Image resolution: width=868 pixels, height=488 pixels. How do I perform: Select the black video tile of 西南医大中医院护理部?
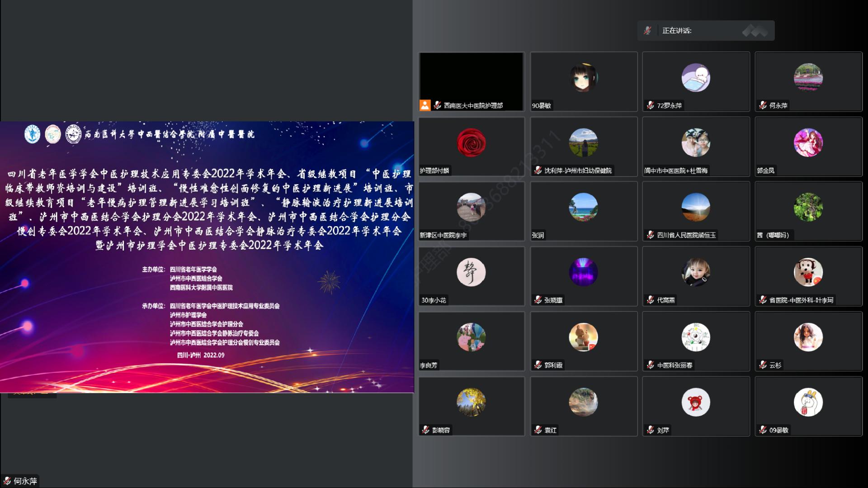pyautogui.click(x=471, y=77)
